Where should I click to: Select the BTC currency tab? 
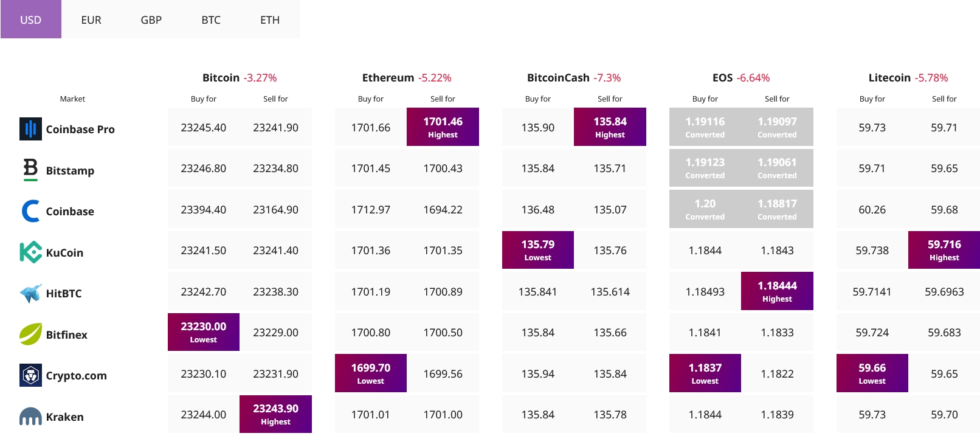click(x=211, y=19)
